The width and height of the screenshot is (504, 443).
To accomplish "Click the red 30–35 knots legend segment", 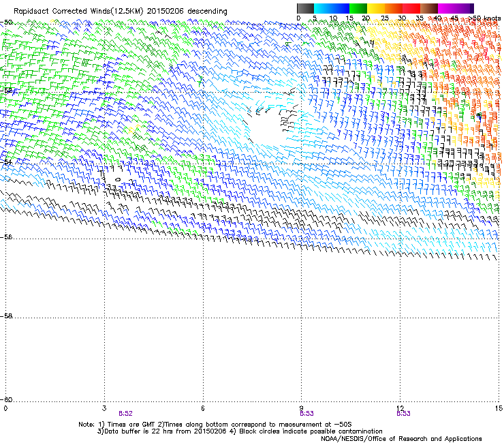I will (411, 8).
